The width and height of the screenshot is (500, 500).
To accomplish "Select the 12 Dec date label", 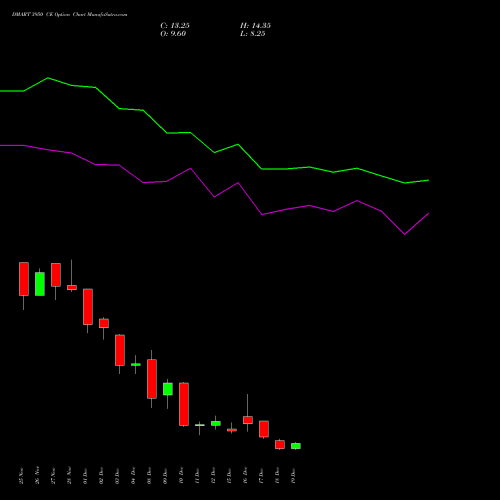I will (x=213, y=476).
